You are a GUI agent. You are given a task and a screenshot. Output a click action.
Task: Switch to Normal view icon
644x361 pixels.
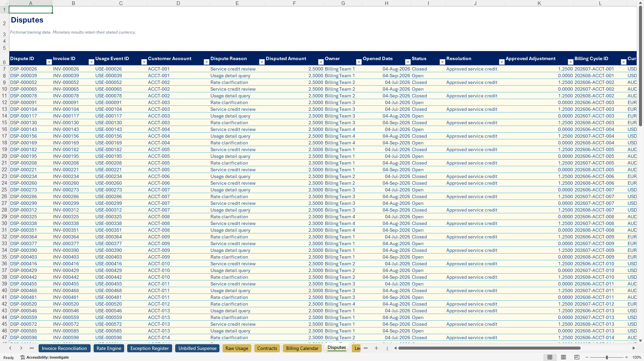click(550, 357)
